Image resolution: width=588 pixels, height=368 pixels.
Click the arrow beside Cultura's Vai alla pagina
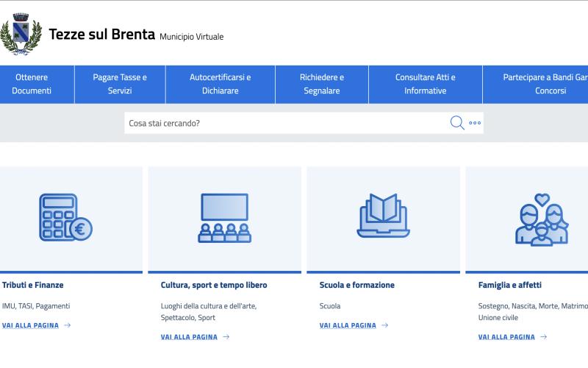[x=226, y=337]
